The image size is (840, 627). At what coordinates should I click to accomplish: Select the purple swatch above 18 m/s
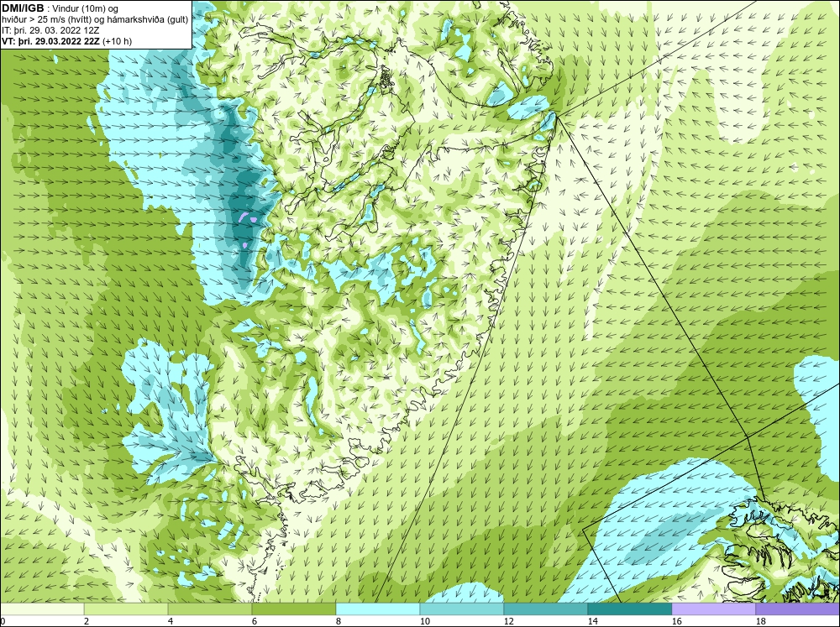(x=798, y=609)
